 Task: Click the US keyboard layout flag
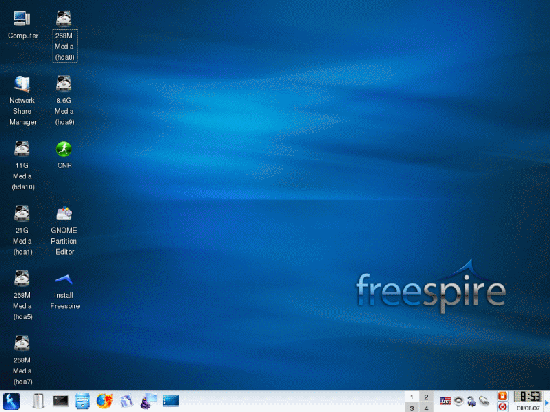coord(445,401)
